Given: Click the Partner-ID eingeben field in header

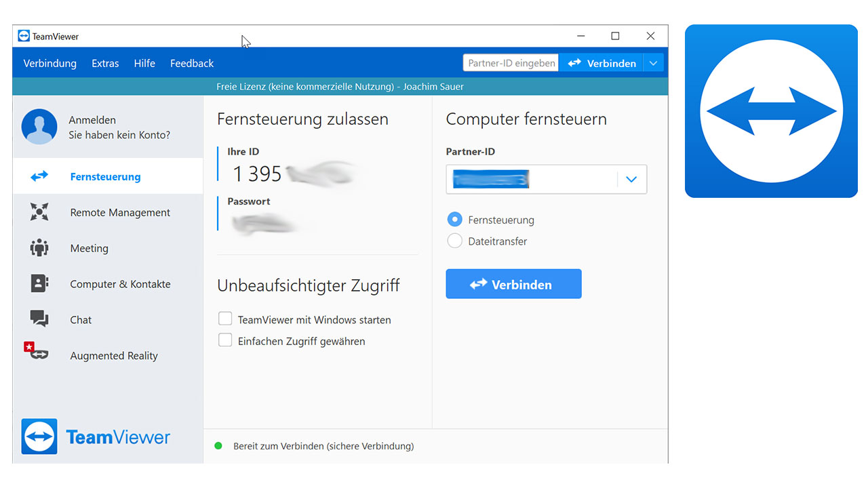Looking at the screenshot, I should [x=511, y=63].
